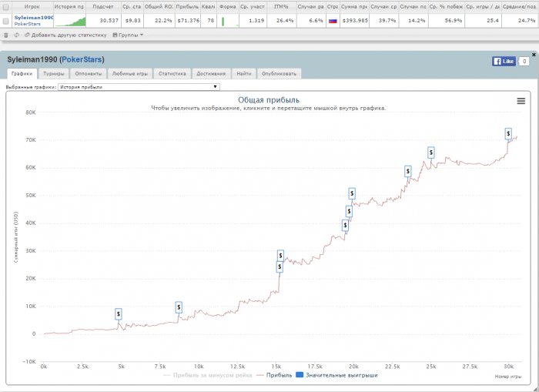This screenshot has width=539, height=392.
Task: Click the topmost dollar marker near 30k
Action: 508,133
